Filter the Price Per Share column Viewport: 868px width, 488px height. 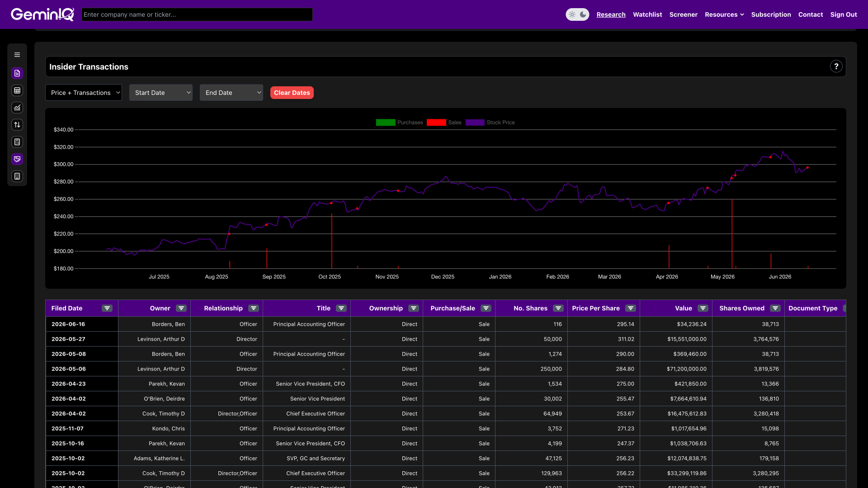pos(631,308)
